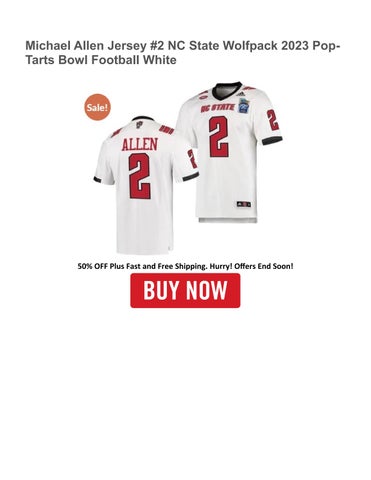Click the large red 2 on back jersey
The width and height of the screenshot is (371, 480).
click(x=140, y=176)
